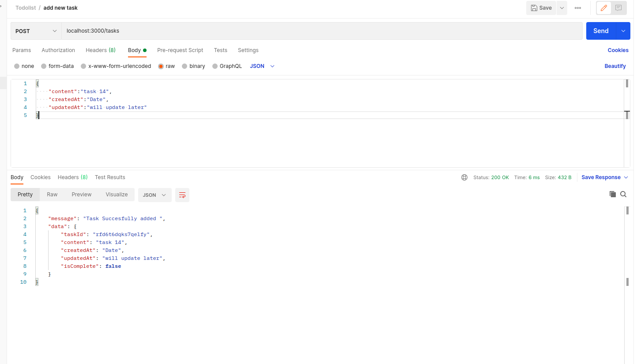
Task: Open the POST method dropdown
Action: (36, 31)
